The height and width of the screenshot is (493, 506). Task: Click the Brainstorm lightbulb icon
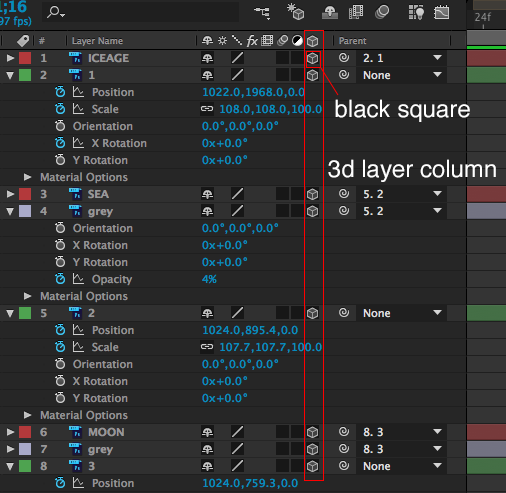[416, 13]
